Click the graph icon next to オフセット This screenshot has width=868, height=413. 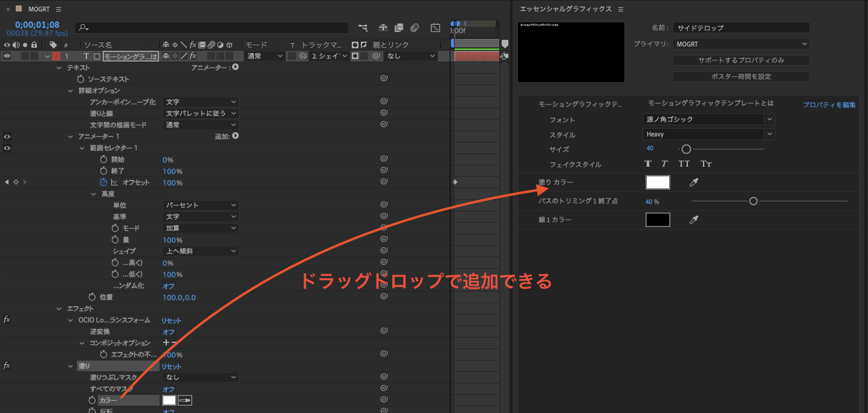pyautogui.click(x=114, y=182)
